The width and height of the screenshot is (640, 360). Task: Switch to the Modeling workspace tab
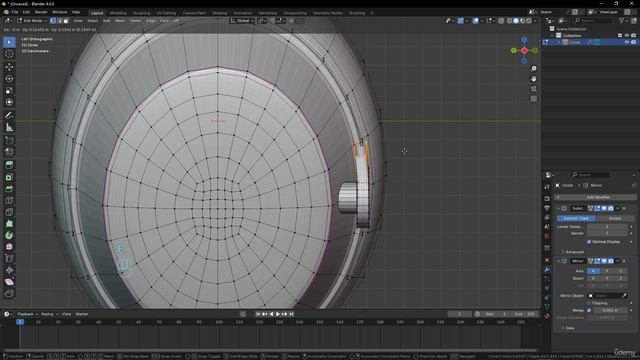118,13
